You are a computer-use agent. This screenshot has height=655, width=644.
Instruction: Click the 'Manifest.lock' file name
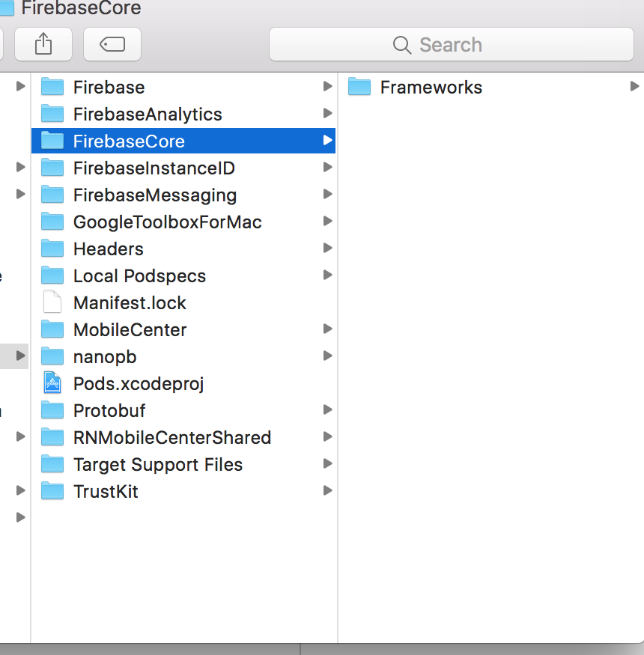[130, 303]
